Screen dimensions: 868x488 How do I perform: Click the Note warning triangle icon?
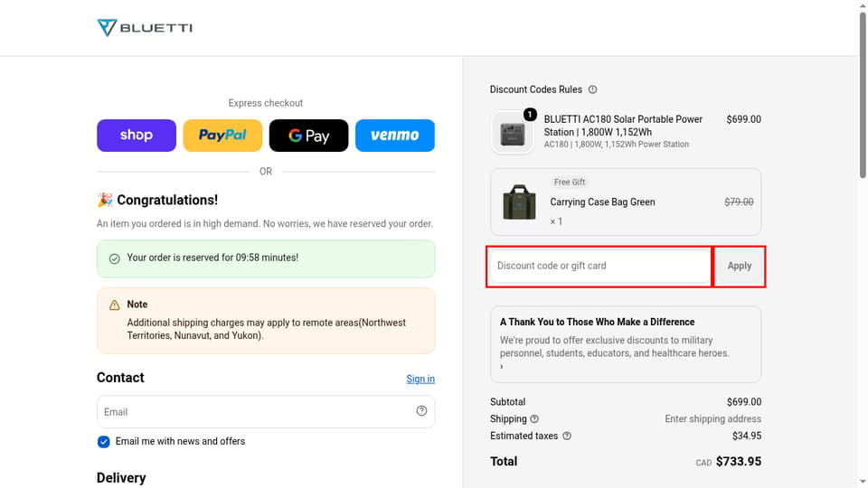click(x=115, y=305)
